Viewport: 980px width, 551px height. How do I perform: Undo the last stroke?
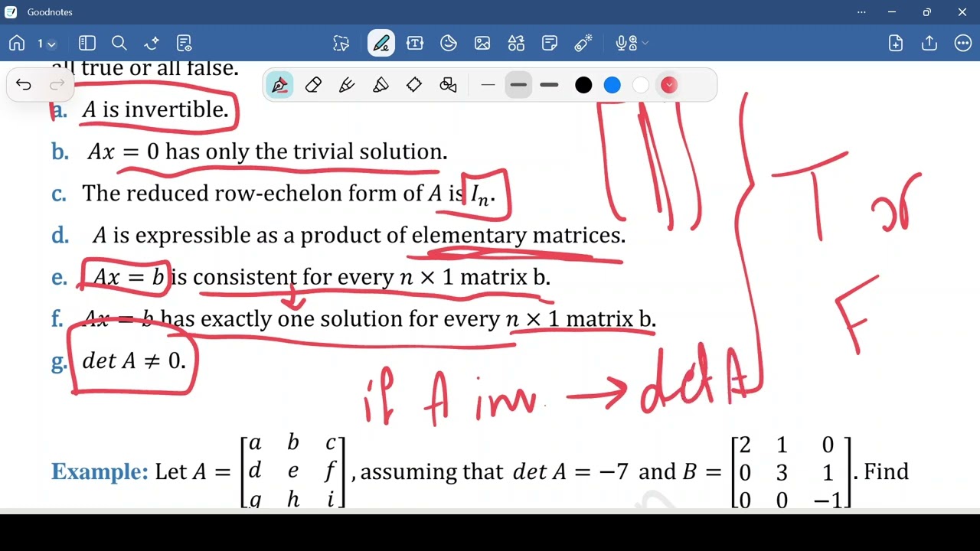pyautogui.click(x=24, y=85)
